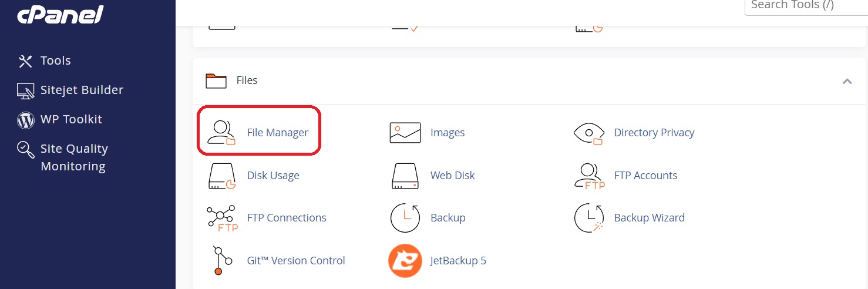The image size is (868, 289).
Task: Click the Files section header folder icon
Action: click(216, 80)
